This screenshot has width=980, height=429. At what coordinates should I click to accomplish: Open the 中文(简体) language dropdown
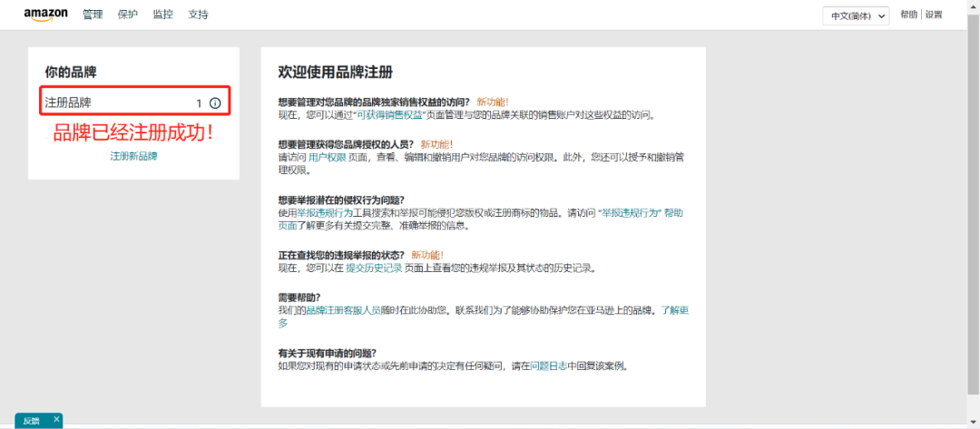[x=856, y=16]
